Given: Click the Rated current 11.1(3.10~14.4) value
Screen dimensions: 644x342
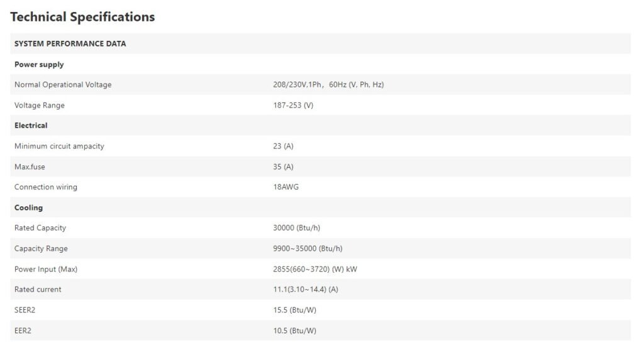Looking at the screenshot, I should coord(306,289).
